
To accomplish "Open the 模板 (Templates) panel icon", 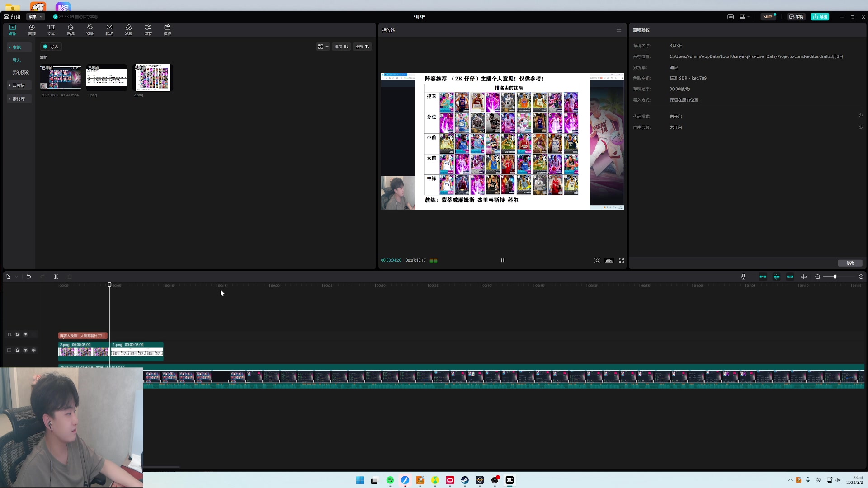I will 167,30.
